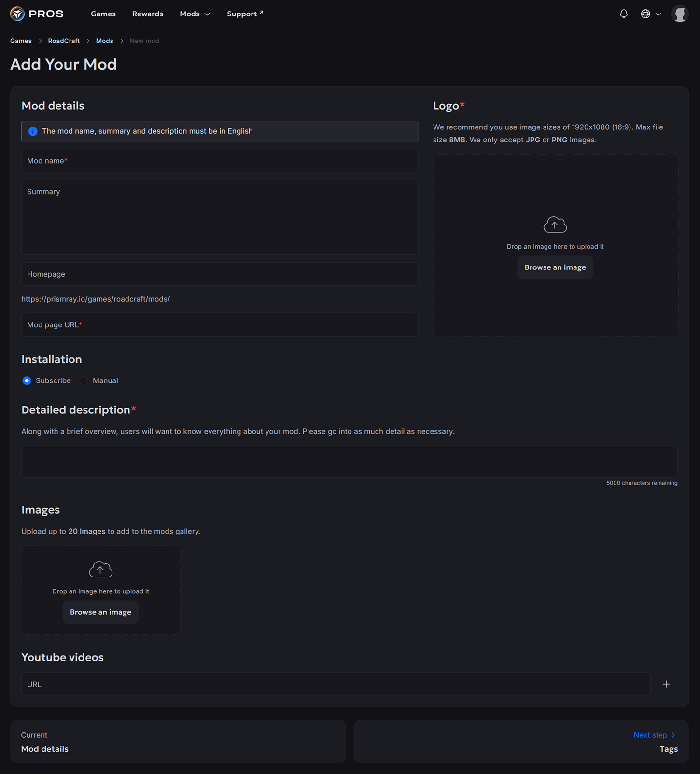
Task: Expand the Mods dropdown menu
Action: (195, 14)
